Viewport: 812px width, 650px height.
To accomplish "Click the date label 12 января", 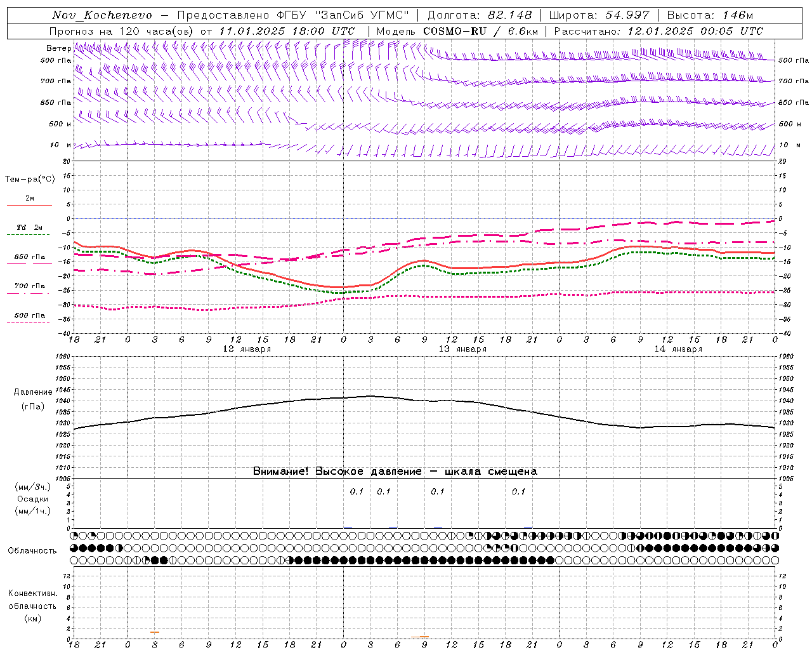I will click(x=247, y=349).
